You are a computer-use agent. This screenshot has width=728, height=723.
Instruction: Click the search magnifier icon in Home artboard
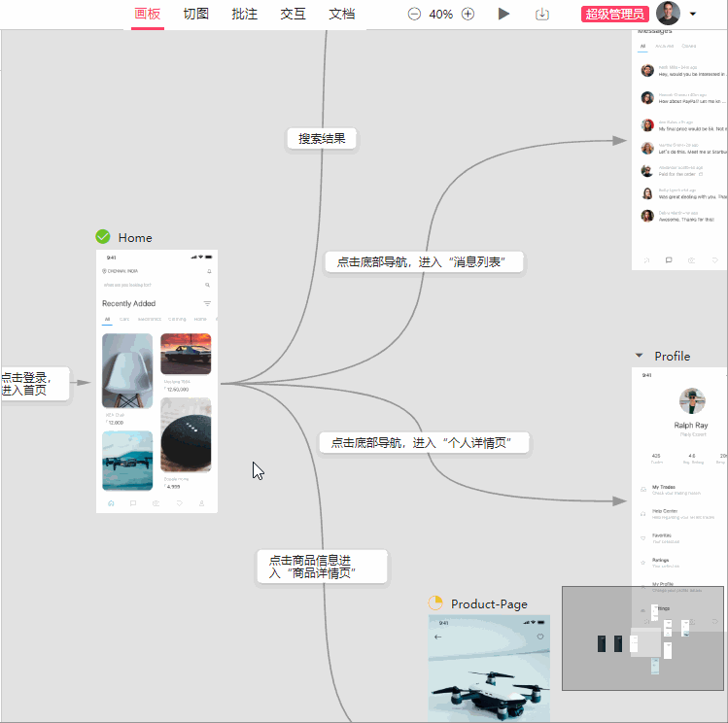click(207, 285)
